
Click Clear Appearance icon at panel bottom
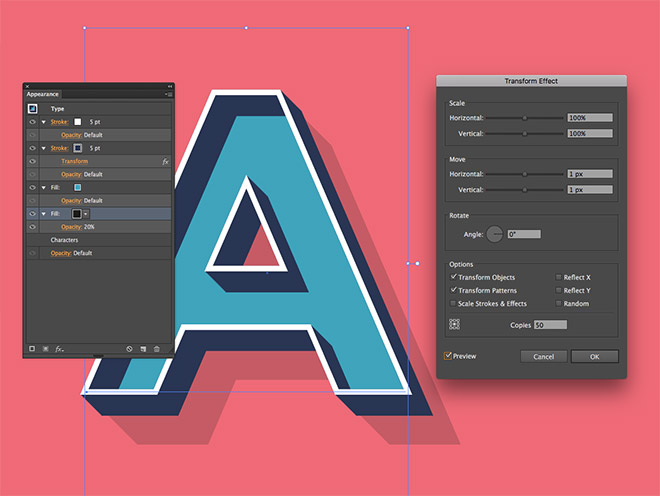click(x=129, y=348)
